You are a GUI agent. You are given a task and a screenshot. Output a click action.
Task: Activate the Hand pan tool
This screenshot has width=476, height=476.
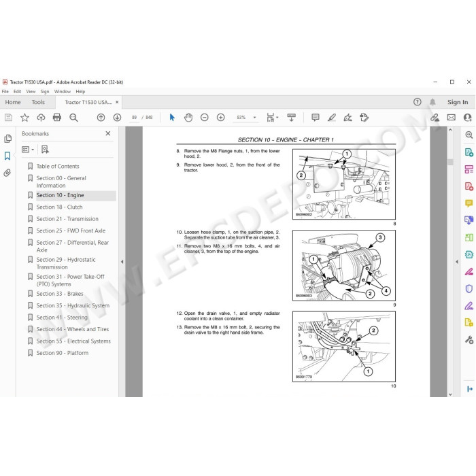(188, 118)
